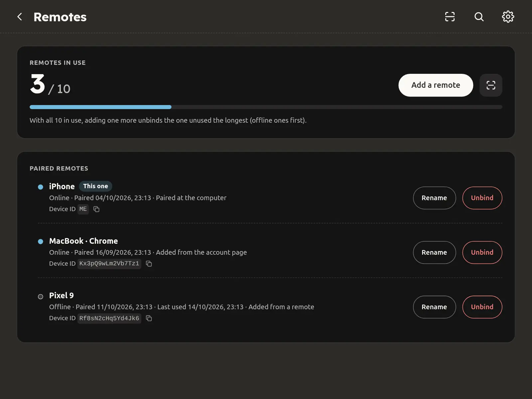Rename the Pixel 9 remote
532x399 pixels.
coord(434,307)
